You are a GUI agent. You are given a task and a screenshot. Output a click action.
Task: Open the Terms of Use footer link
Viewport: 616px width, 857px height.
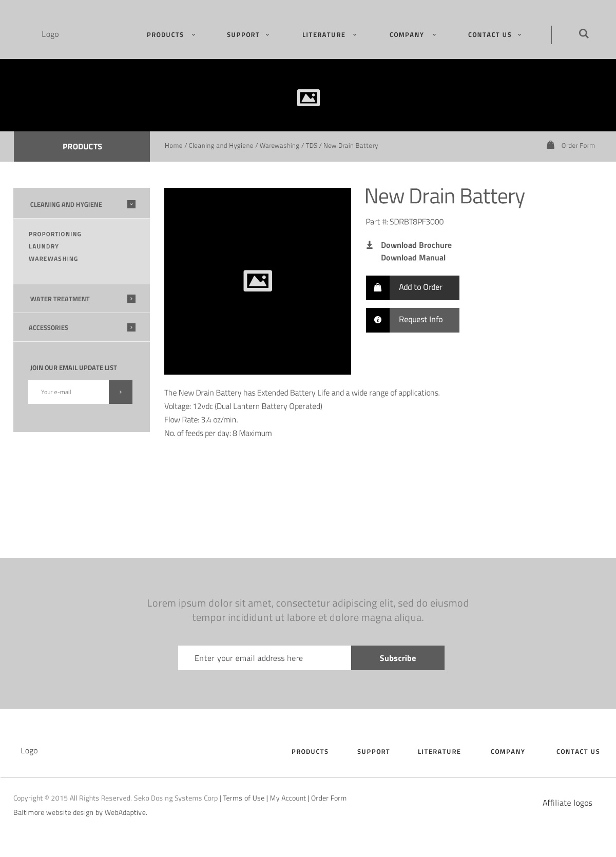point(244,798)
